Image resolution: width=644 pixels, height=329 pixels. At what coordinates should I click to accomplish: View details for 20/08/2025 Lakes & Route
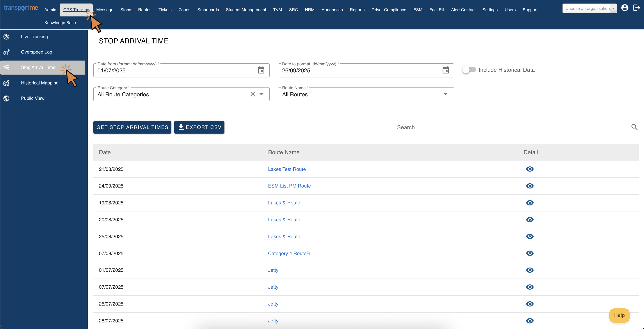(x=530, y=220)
